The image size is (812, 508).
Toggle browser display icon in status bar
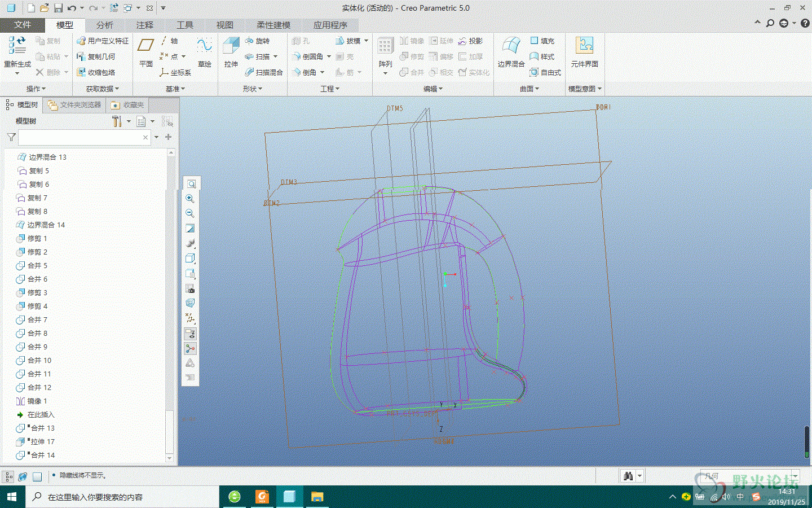coord(23,476)
